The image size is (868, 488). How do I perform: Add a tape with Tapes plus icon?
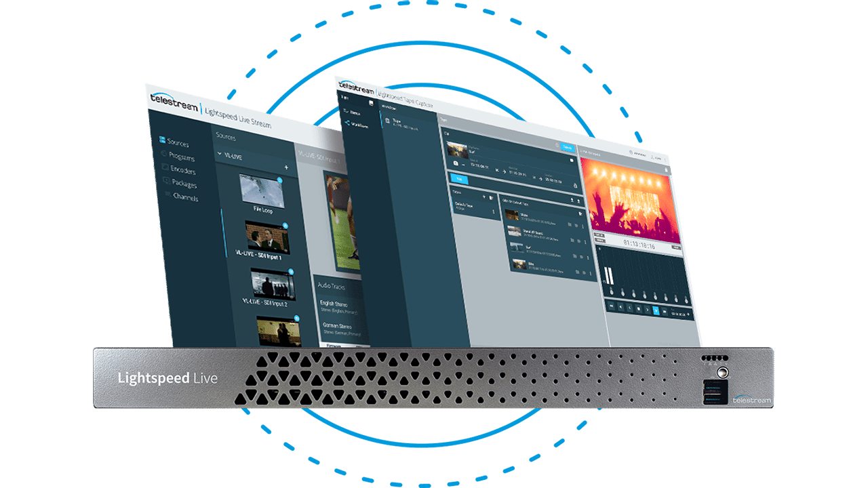tap(484, 197)
